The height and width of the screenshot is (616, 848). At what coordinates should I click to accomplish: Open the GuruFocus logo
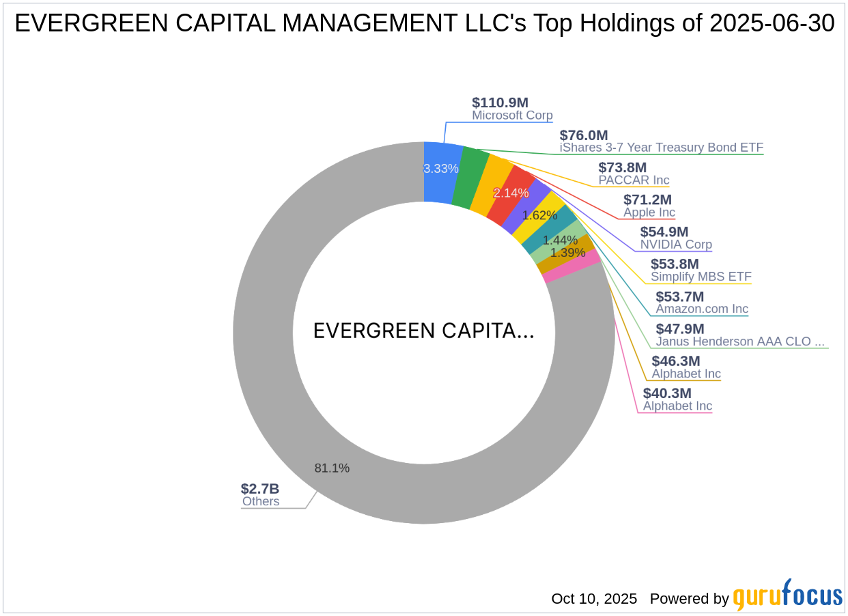click(x=787, y=598)
